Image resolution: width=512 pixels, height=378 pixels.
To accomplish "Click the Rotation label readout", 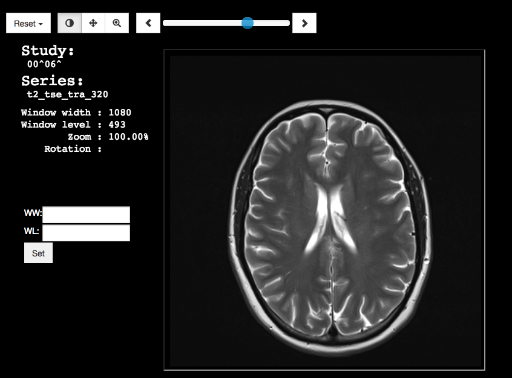I will 73,149.
